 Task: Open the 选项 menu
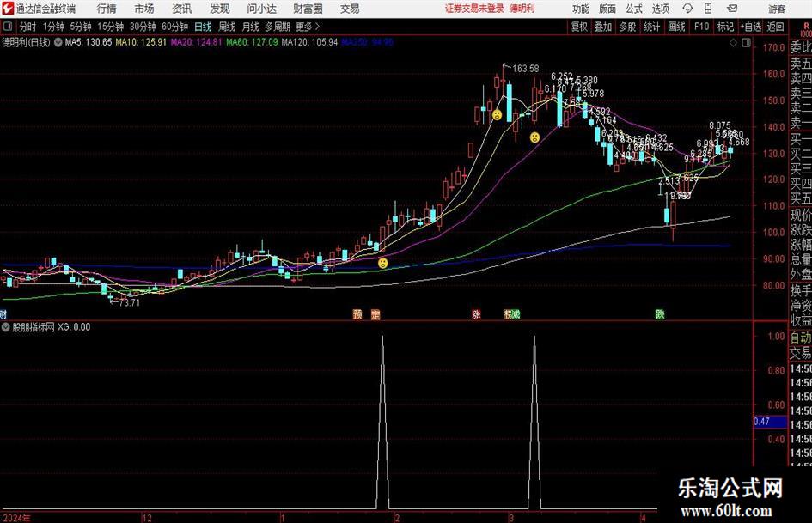click(660, 9)
